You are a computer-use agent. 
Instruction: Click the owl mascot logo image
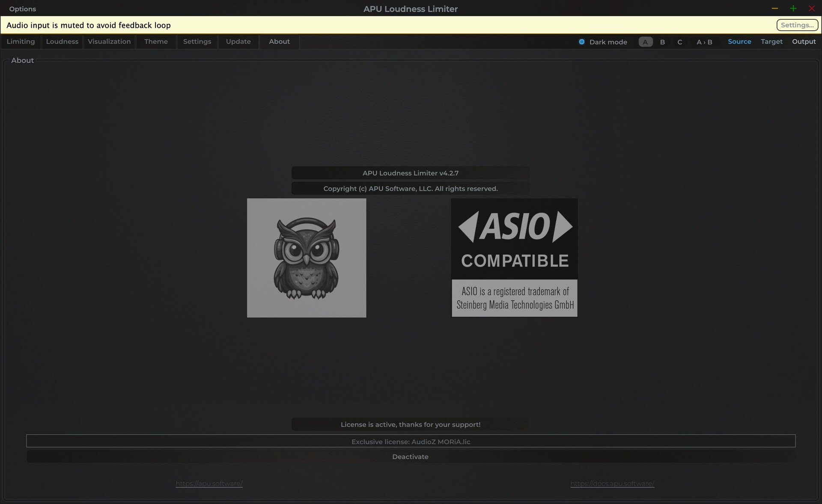point(307,258)
